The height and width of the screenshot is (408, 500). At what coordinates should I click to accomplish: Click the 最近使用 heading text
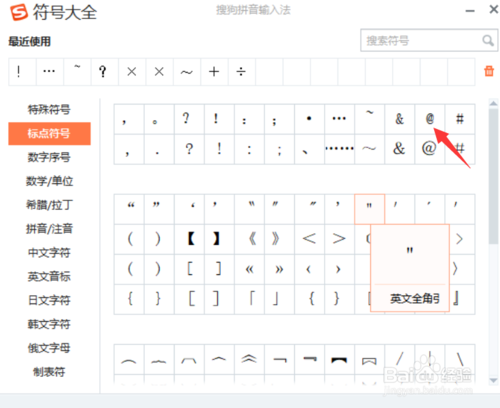coord(30,41)
